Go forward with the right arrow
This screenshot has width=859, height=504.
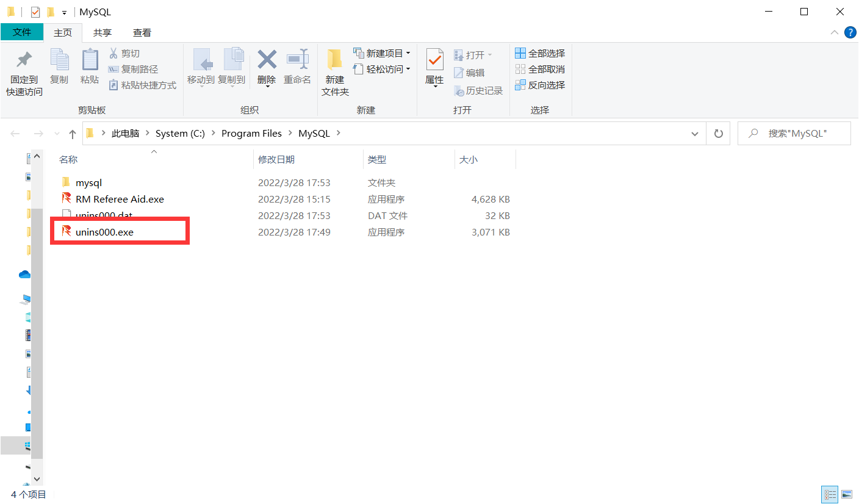38,134
